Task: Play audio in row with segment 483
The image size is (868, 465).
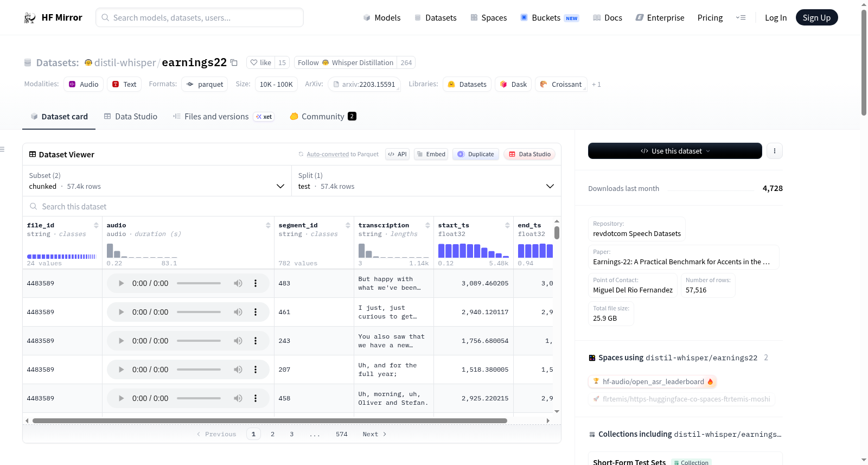Action: tap(122, 283)
